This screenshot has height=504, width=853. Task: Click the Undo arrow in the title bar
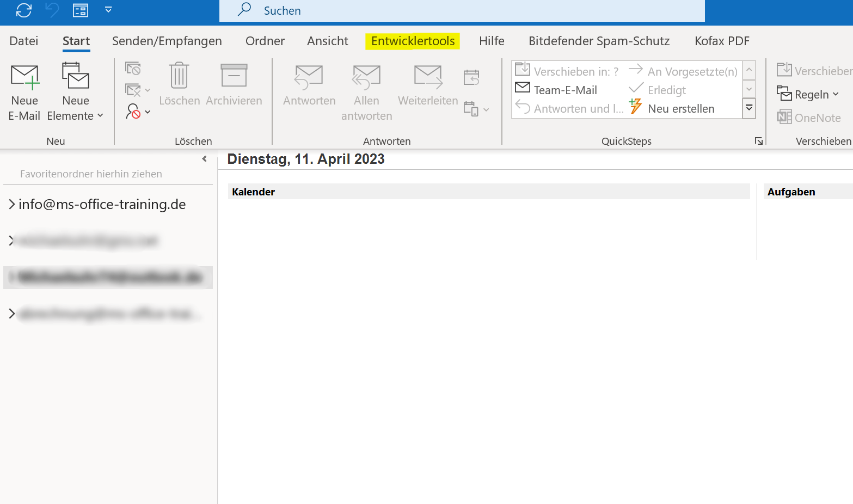coord(52,10)
